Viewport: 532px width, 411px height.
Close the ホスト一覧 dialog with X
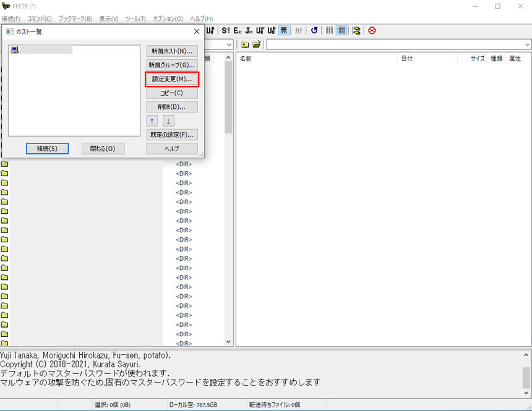(x=197, y=32)
